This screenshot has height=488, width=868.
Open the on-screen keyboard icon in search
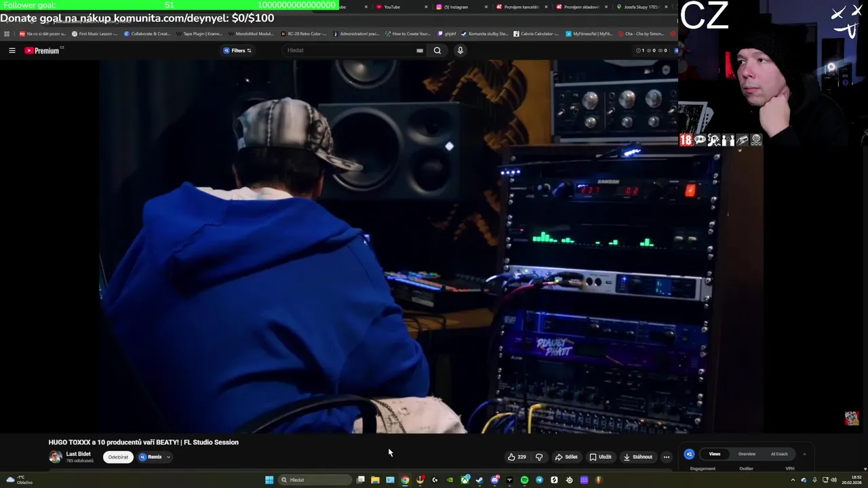pos(420,50)
